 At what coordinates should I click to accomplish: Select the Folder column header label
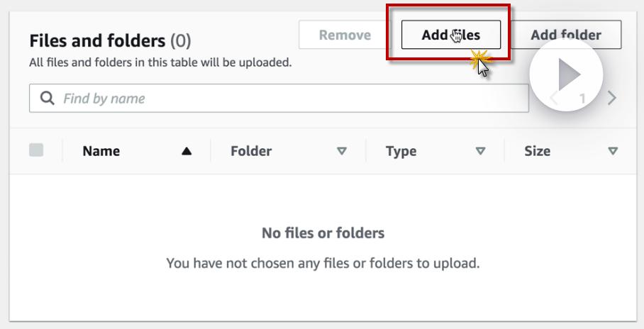[251, 151]
